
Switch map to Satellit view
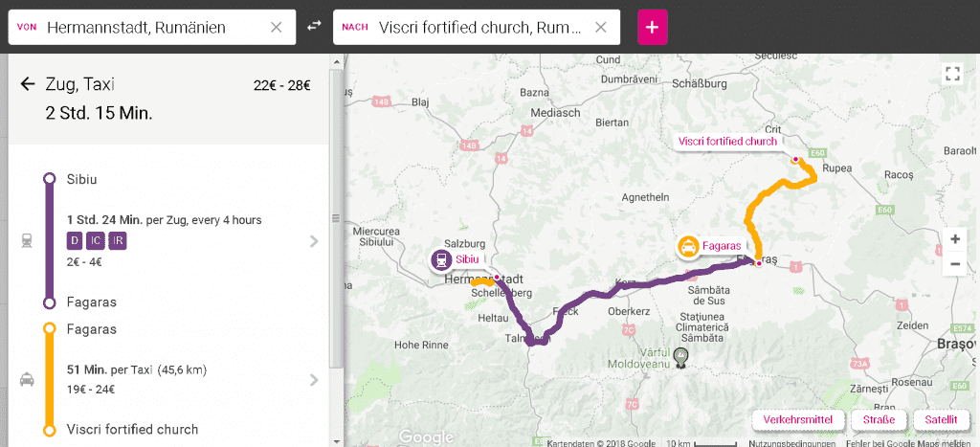941,419
